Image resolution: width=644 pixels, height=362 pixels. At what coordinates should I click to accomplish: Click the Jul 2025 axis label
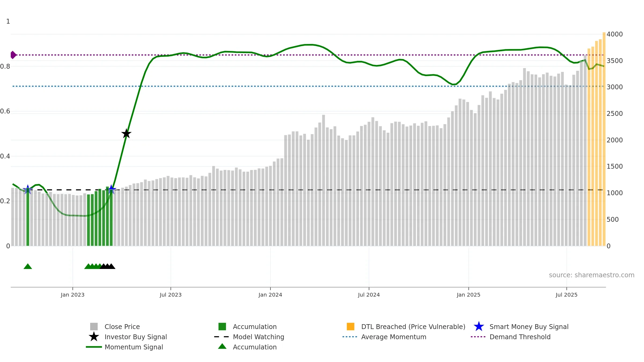tap(566, 295)
